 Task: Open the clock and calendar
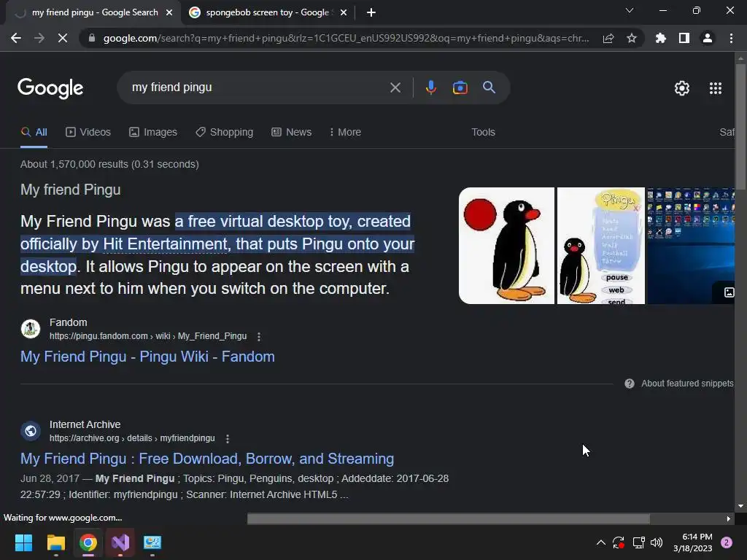click(693, 542)
